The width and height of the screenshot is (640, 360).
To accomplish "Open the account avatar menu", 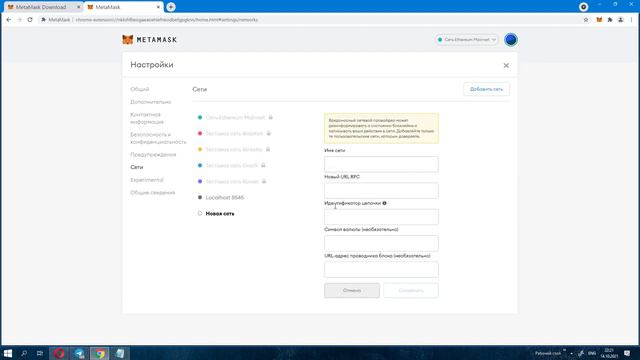I will (x=511, y=40).
